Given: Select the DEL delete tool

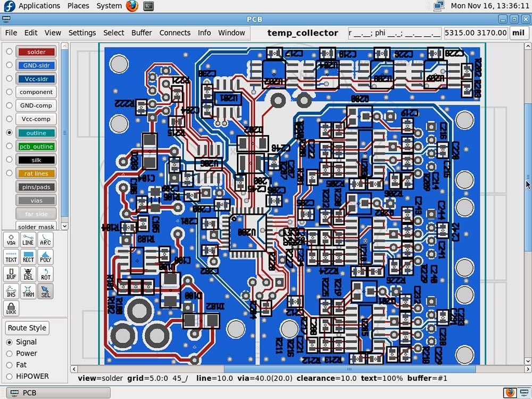Looking at the screenshot, I should click(28, 274).
